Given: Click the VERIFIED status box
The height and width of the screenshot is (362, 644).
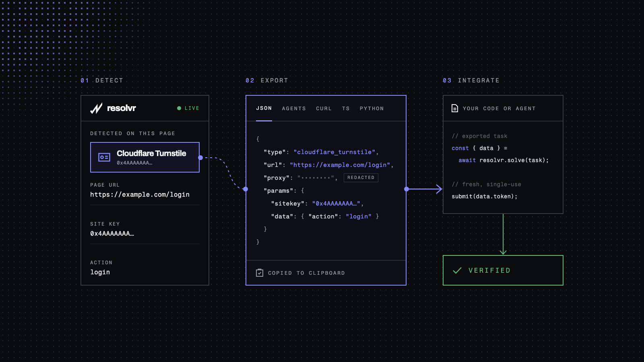Looking at the screenshot, I should coord(503,270).
